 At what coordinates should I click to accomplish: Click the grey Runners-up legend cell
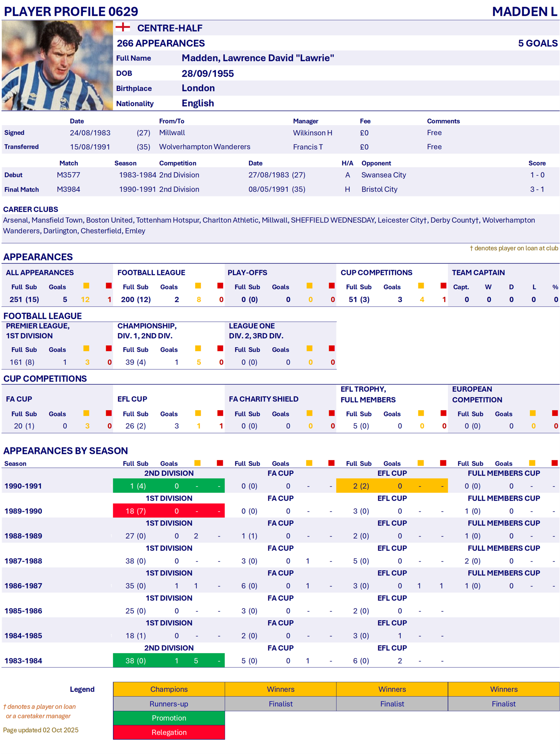coord(169,704)
